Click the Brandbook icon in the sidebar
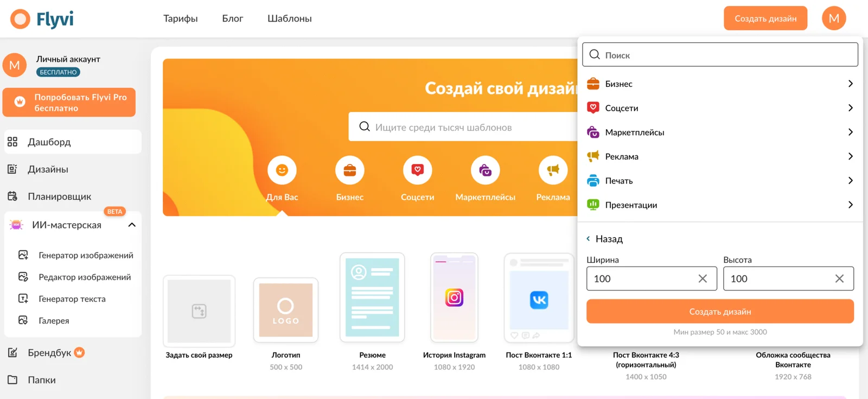 12,352
